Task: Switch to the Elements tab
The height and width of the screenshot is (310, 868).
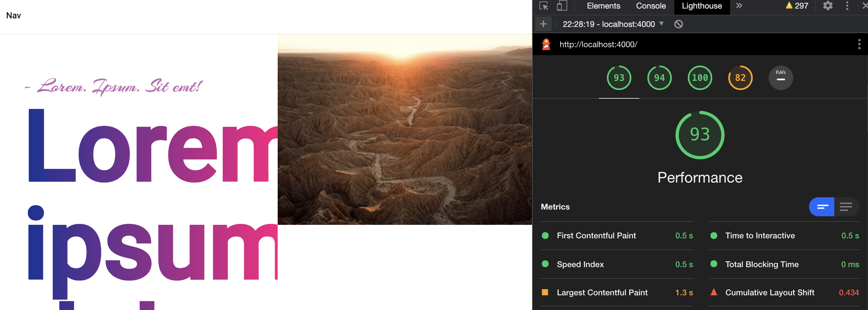Action: click(x=603, y=6)
